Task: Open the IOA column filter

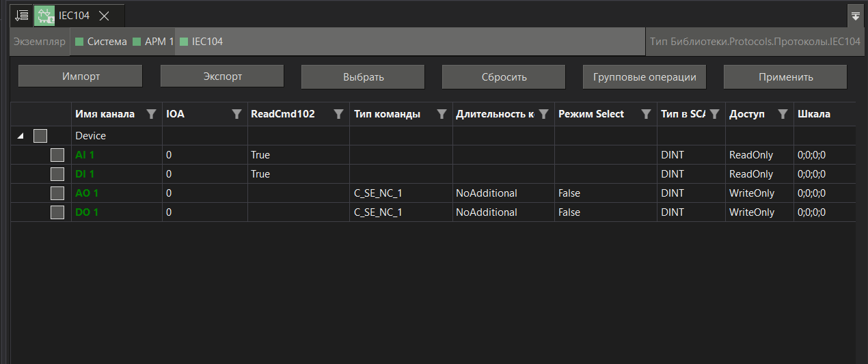Action: 236,114
